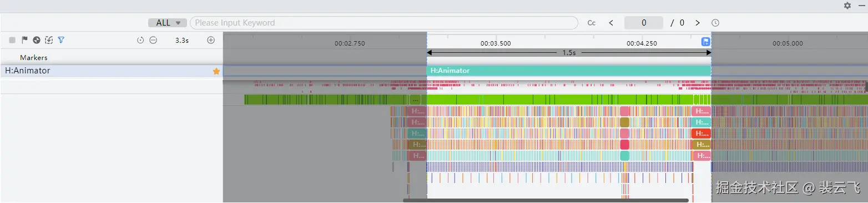Click the 3.3s time range value

[181, 40]
